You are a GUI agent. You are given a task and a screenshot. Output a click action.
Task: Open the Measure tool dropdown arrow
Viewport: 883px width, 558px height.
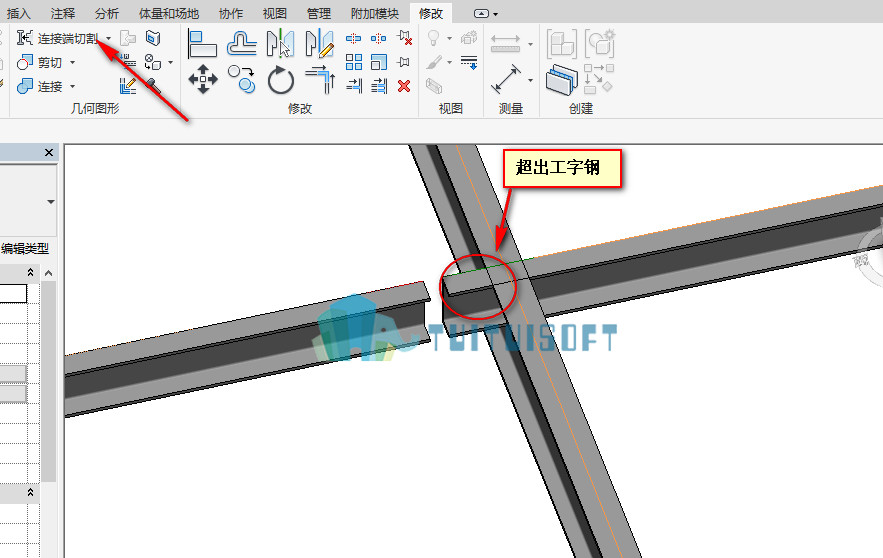click(530, 44)
